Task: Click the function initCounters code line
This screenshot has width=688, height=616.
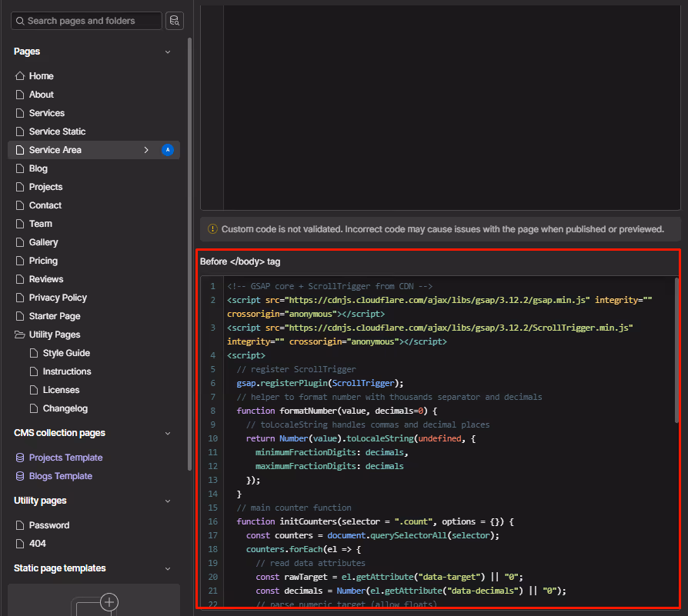Action: tap(375, 521)
